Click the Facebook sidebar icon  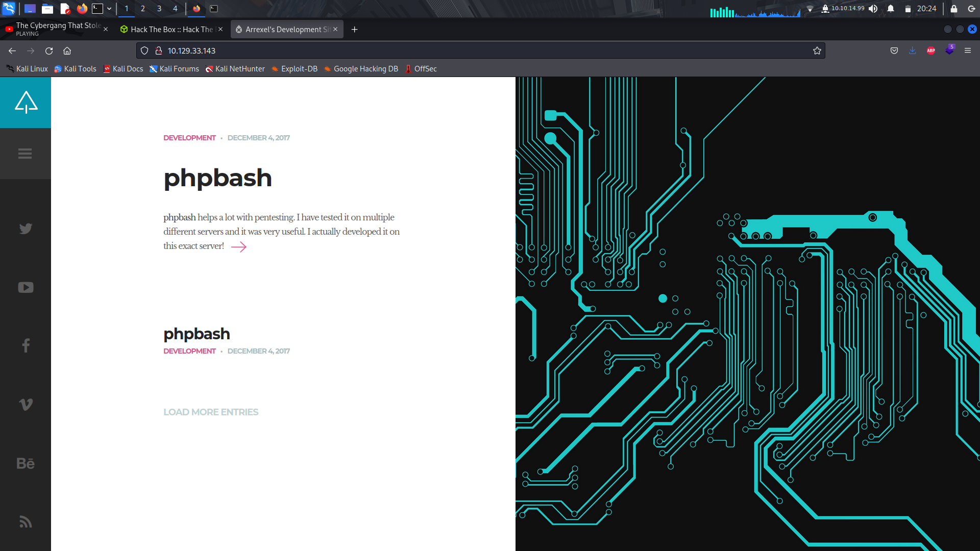pyautogui.click(x=26, y=346)
